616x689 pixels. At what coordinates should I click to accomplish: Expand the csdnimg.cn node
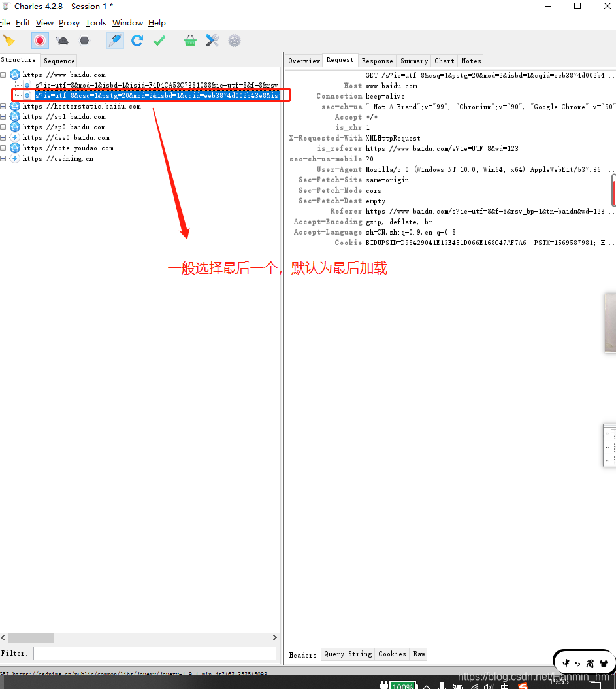click(3, 159)
